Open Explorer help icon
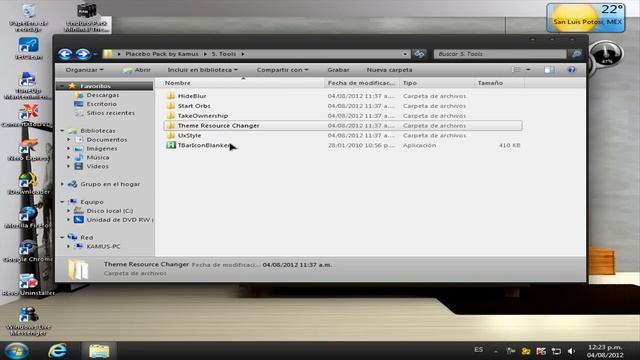640x360 pixels. click(571, 70)
